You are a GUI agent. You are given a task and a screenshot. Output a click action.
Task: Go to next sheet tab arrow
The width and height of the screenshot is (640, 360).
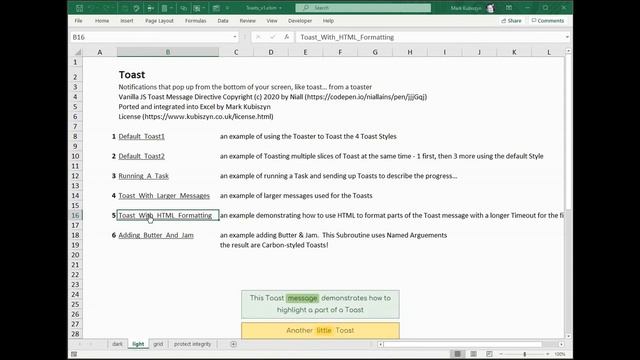click(x=91, y=344)
